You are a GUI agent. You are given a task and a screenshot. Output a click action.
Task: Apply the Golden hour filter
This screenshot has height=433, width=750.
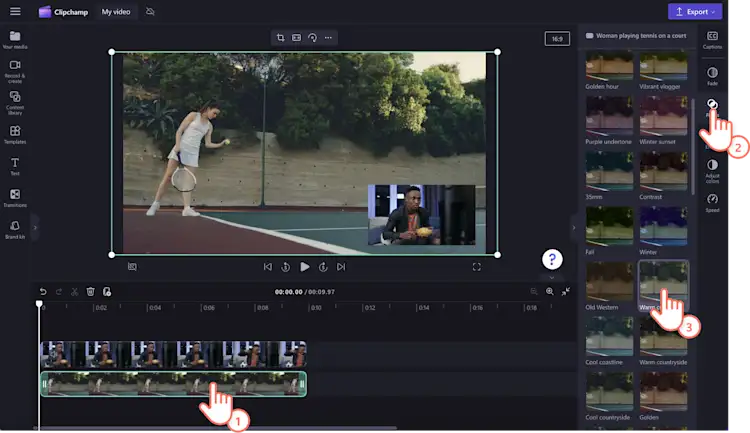coord(609,71)
